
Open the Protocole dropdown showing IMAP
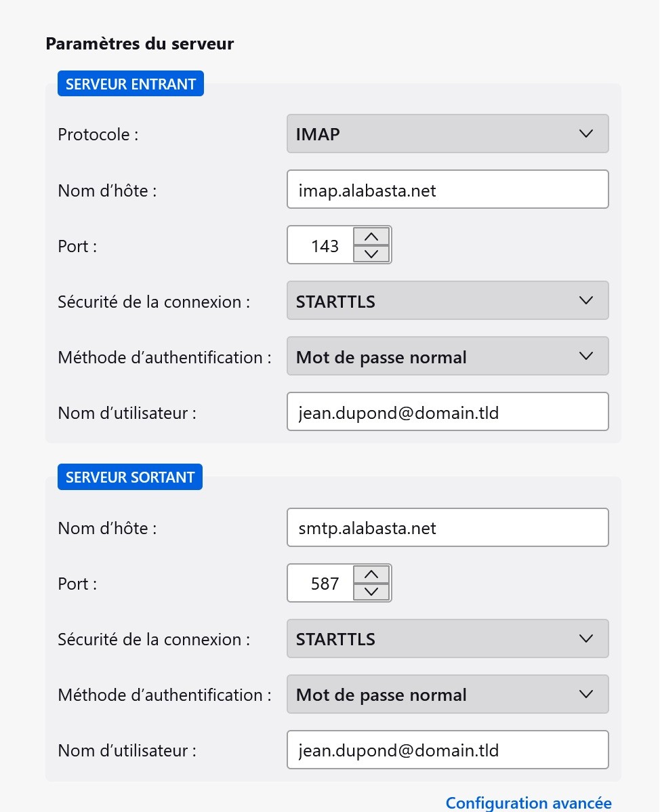pyautogui.click(x=447, y=134)
